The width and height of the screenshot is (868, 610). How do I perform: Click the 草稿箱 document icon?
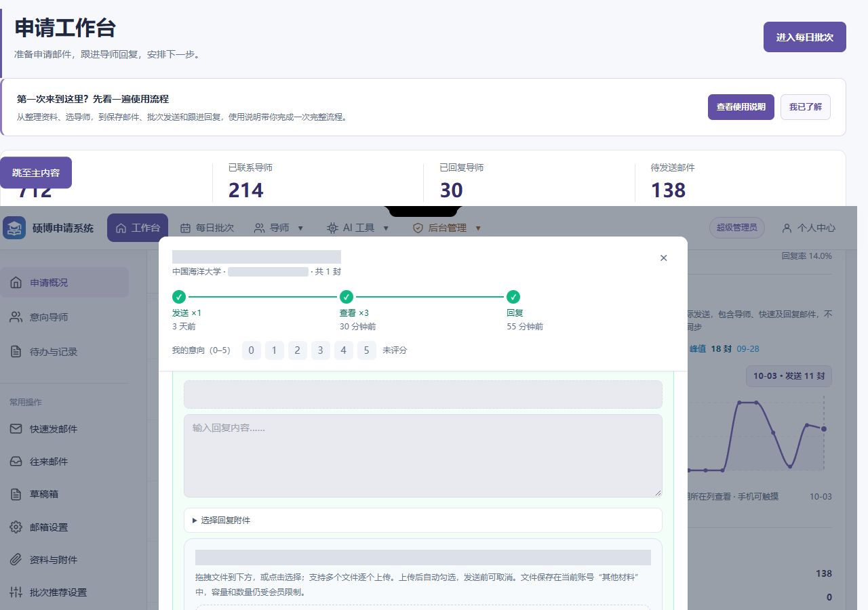tap(16, 494)
